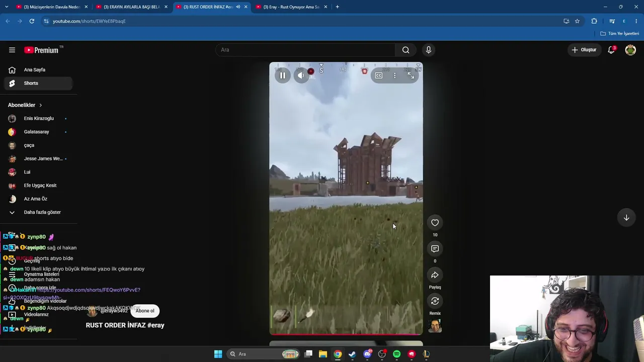The image size is (644, 362).
Task: Open the YouTube account avatar menu
Action: pyautogui.click(x=630, y=50)
